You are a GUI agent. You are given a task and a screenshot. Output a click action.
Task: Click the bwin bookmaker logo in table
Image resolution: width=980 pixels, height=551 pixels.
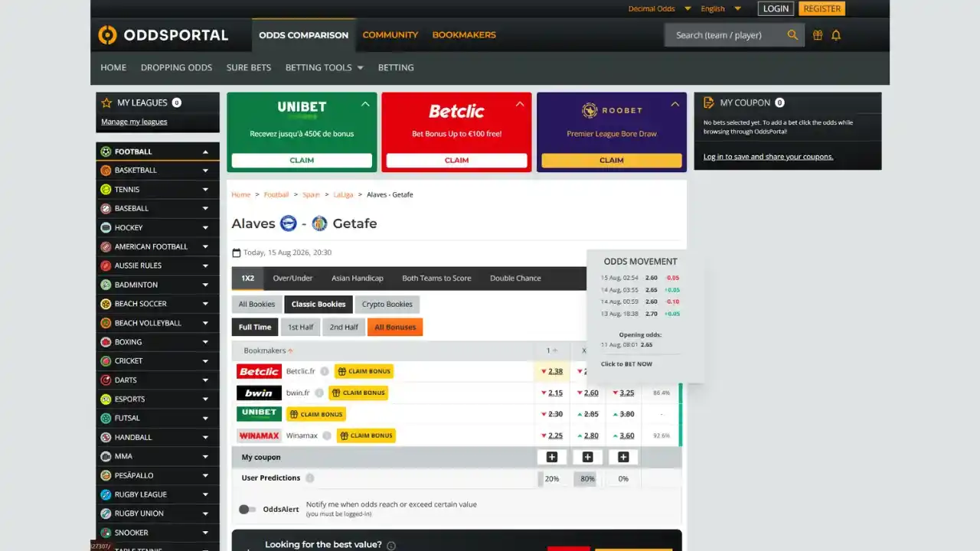[x=259, y=393]
